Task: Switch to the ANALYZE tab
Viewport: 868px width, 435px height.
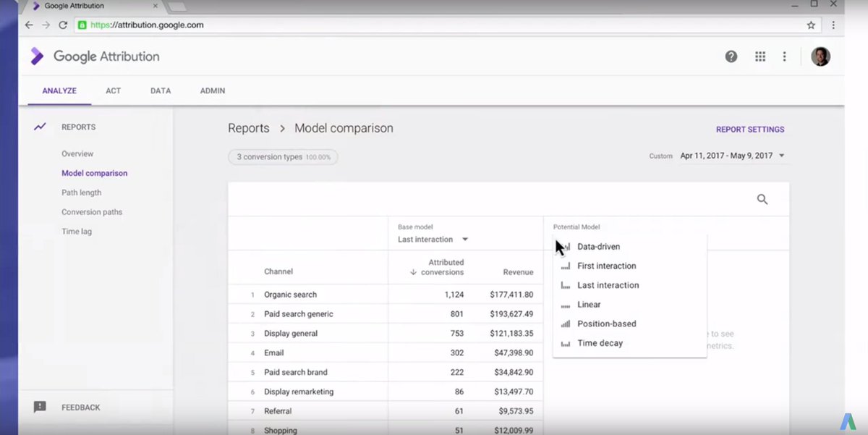Action: [59, 91]
